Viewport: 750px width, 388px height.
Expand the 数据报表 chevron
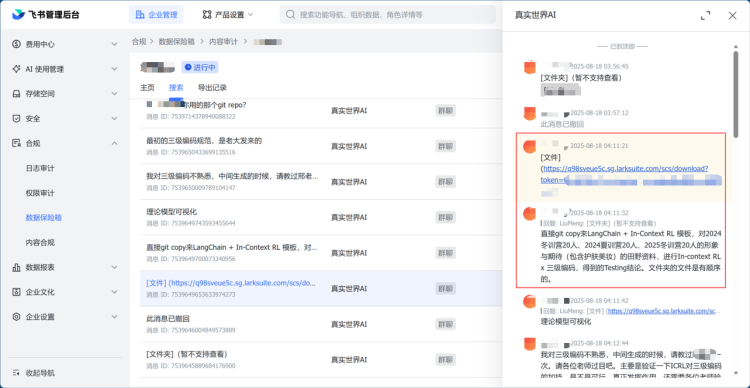114,267
